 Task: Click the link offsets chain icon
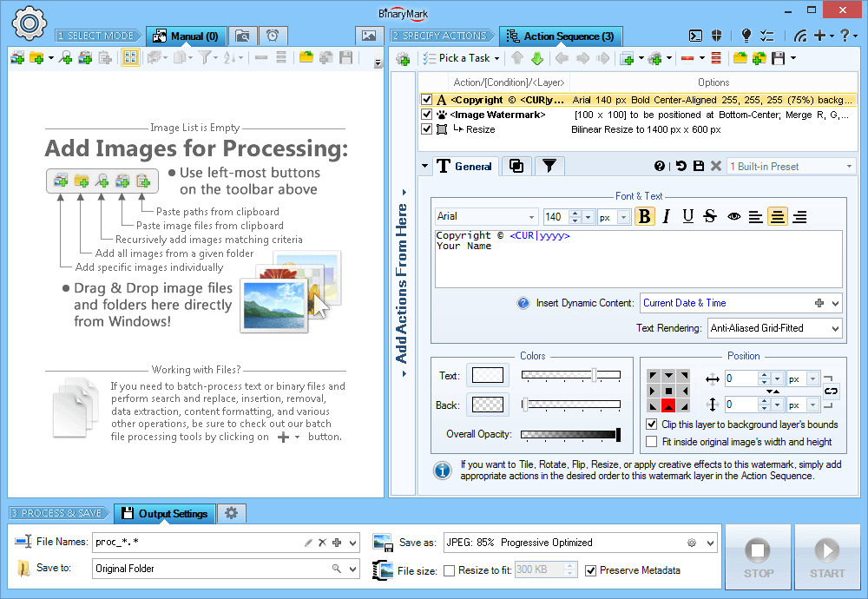click(831, 391)
